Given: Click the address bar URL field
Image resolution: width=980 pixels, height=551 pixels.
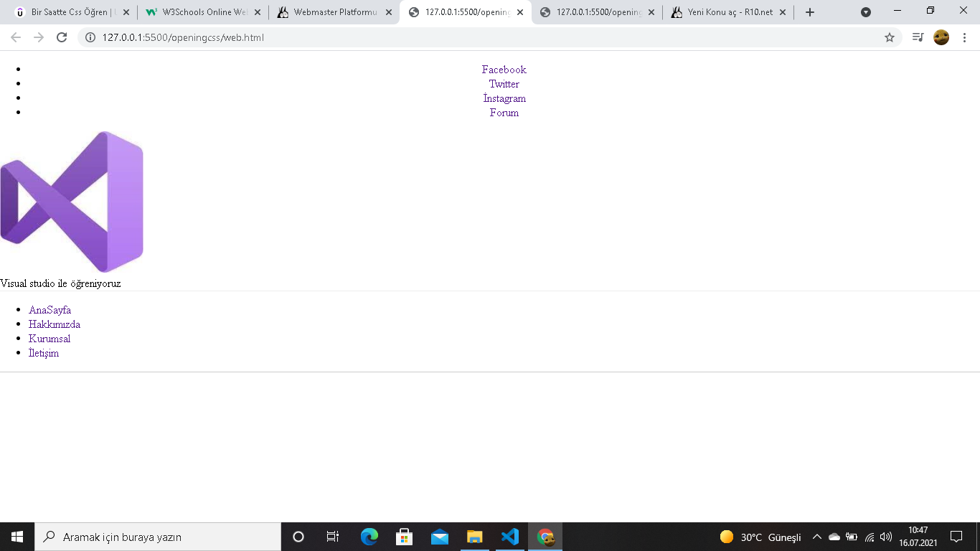Looking at the screenshot, I should (x=489, y=37).
